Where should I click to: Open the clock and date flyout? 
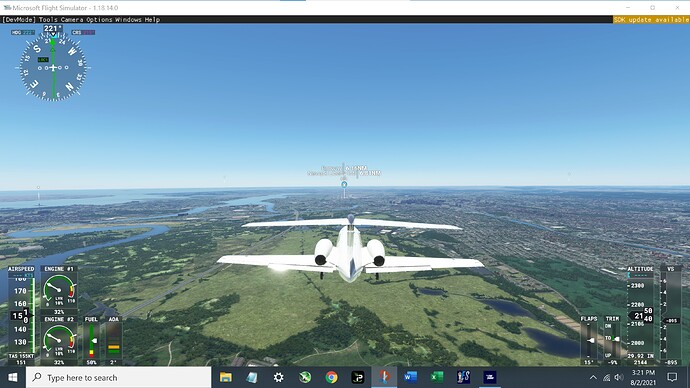click(x=643, y=377)
